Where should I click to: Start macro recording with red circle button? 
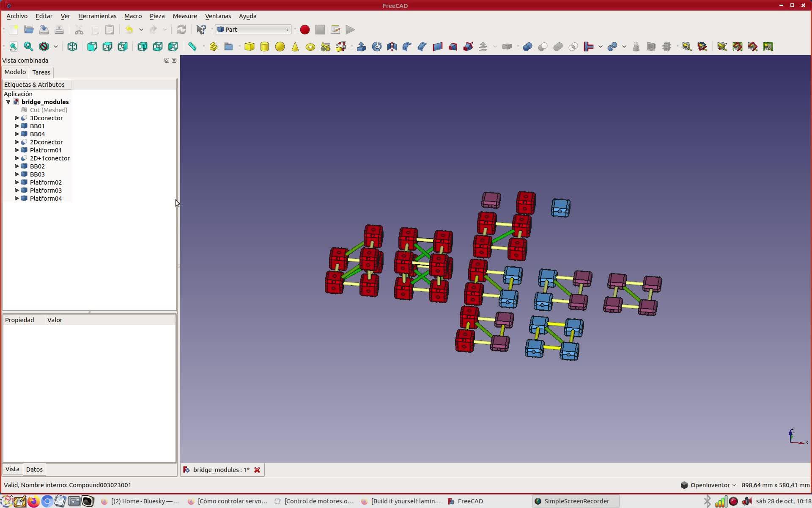[x=304, y=30]
